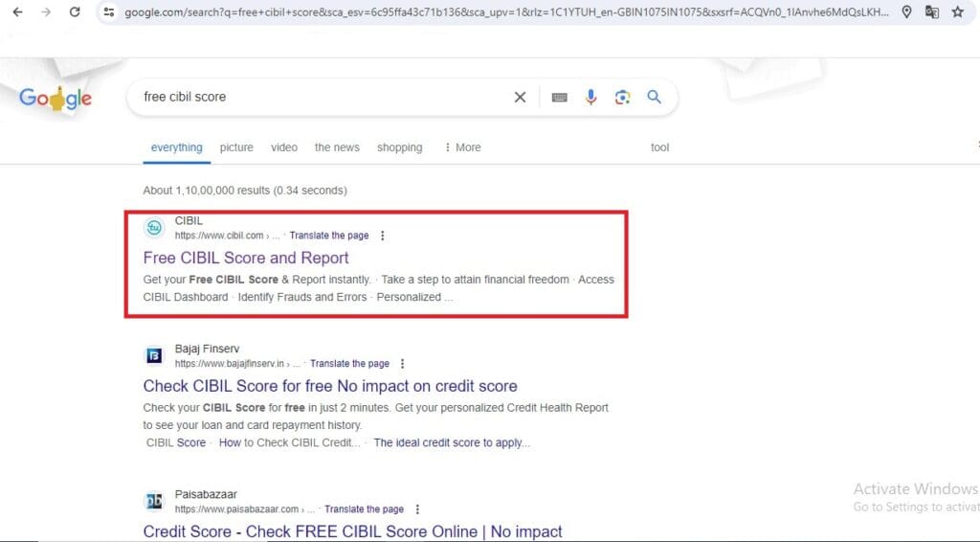The height and width of the screenshot is (542, 980).
Task: Switch to the shopping tab
Action: [x=399, y=147]
